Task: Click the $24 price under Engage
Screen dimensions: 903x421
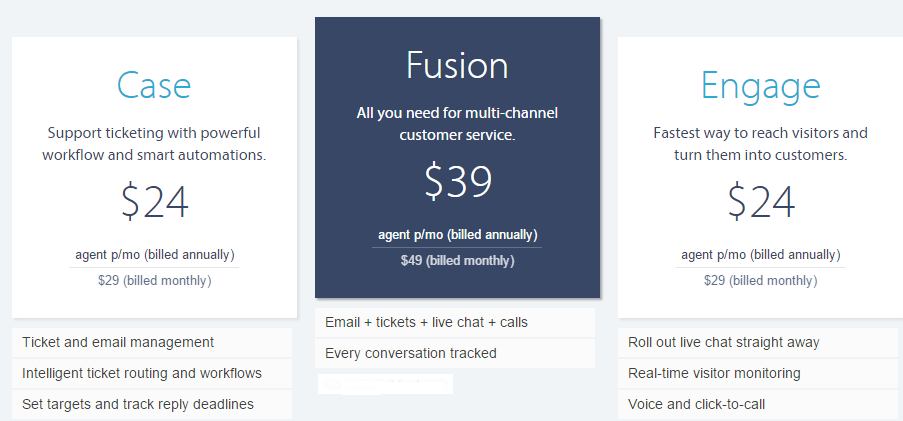Action: click(x=761, y=202)
